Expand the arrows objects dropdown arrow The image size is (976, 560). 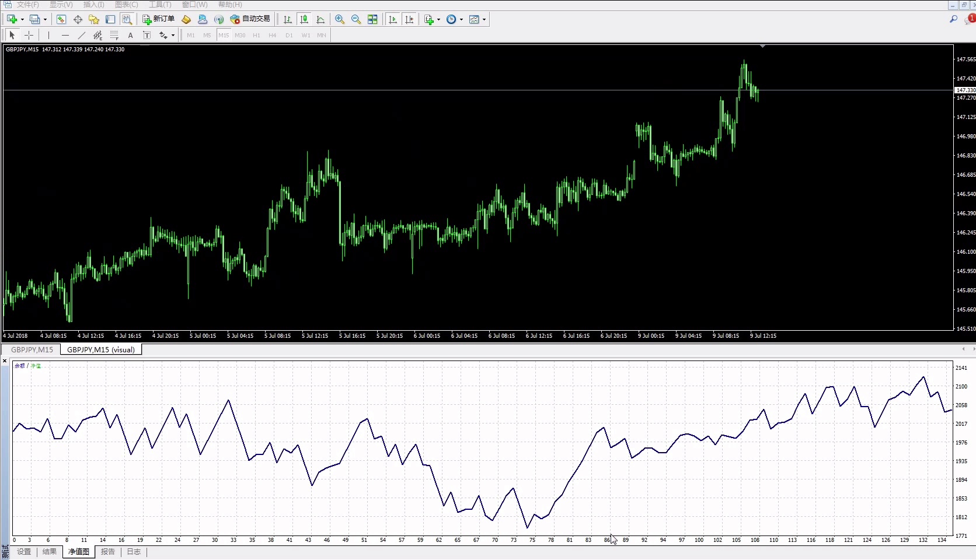(173, 36)
